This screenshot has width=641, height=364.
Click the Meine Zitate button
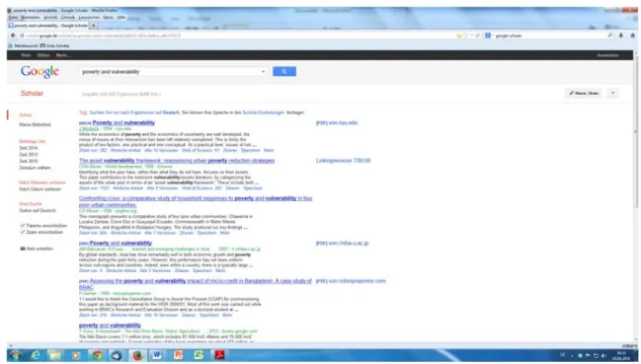[x=584, y=93]
